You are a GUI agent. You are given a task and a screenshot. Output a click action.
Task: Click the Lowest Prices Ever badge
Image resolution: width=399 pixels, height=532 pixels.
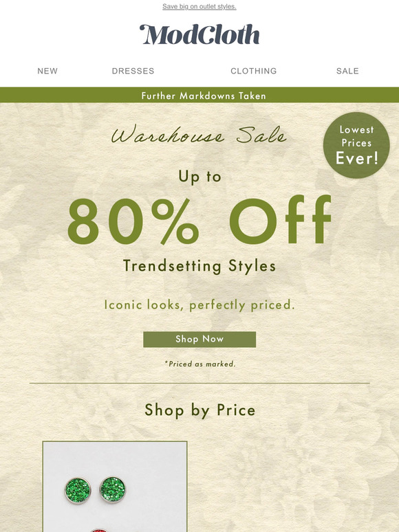[x=356, y=145]
